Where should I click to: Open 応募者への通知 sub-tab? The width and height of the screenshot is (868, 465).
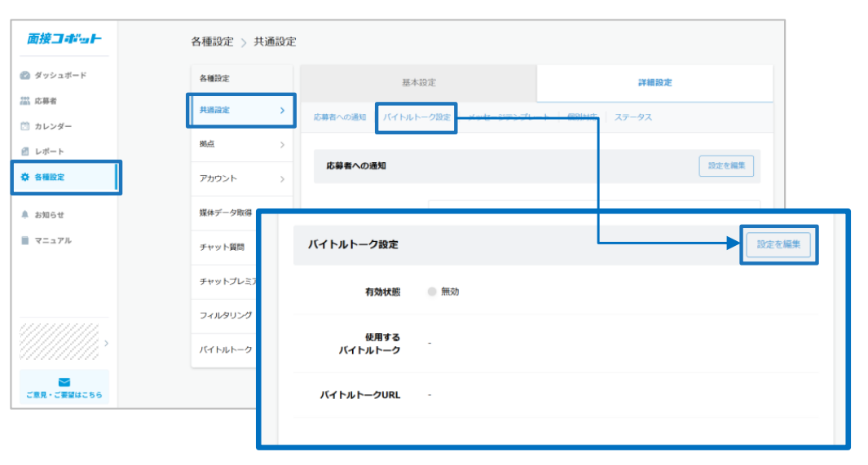tap(340, 117)
